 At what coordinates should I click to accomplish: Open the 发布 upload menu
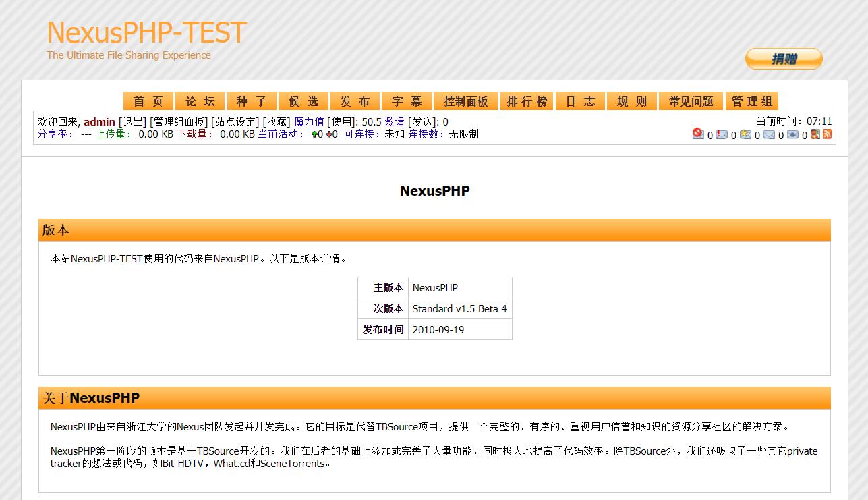click(355, 101)
